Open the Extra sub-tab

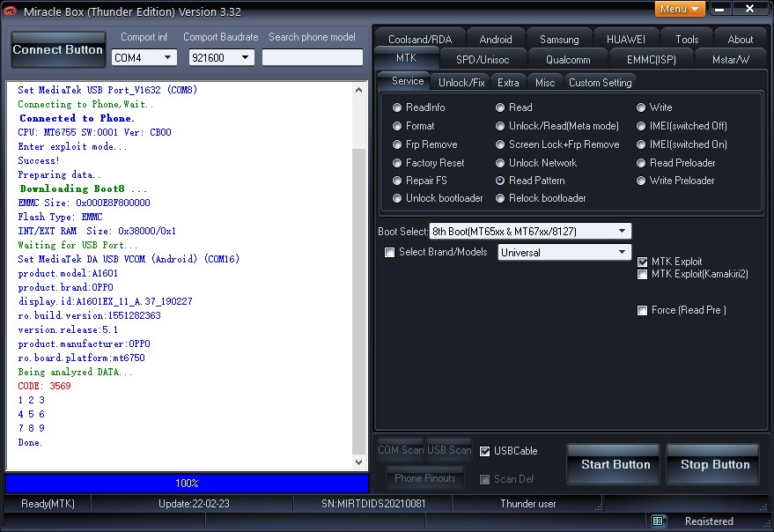point(508,83)
